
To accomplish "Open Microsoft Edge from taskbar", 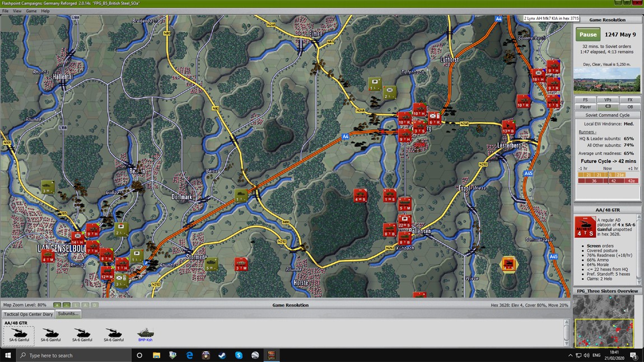I will [x=189, y=355].
